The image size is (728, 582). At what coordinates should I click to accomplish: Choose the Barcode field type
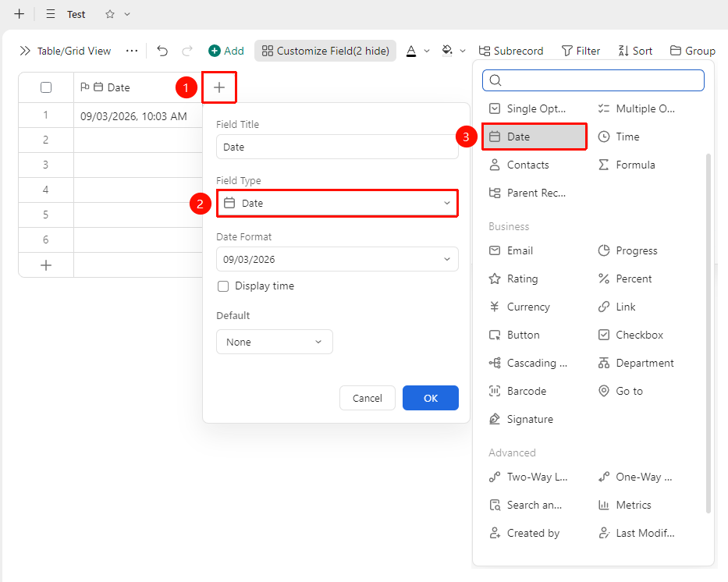pos(517,391)
